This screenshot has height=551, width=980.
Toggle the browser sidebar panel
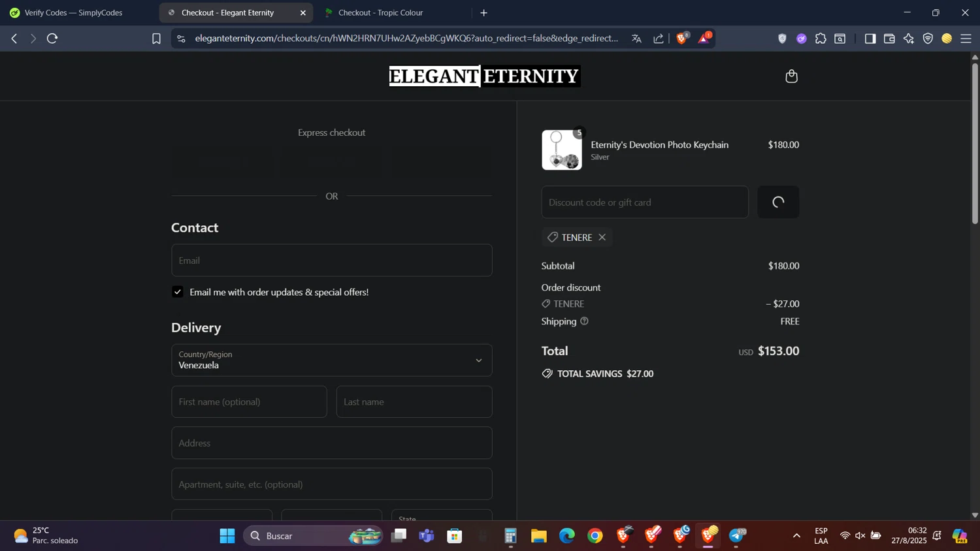pyautogui.click(x=870, y=39)
